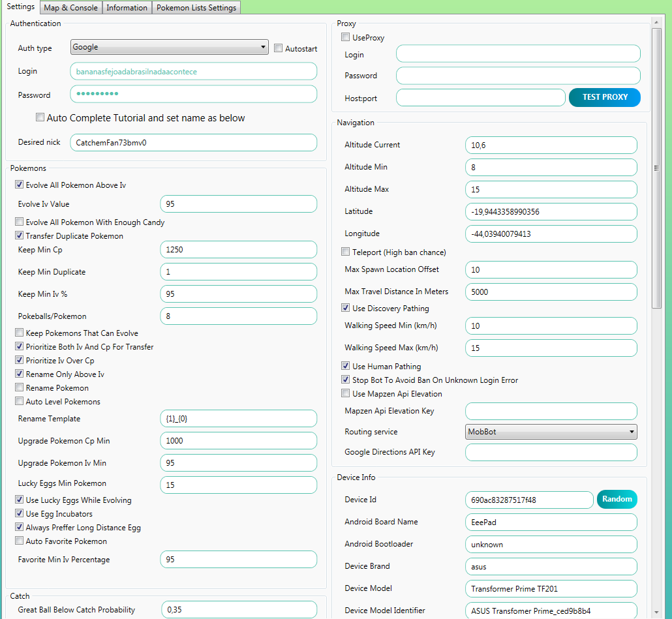
Task: Enable Auto Level Pokemons checkbox
Action: (x=20, y=402)
